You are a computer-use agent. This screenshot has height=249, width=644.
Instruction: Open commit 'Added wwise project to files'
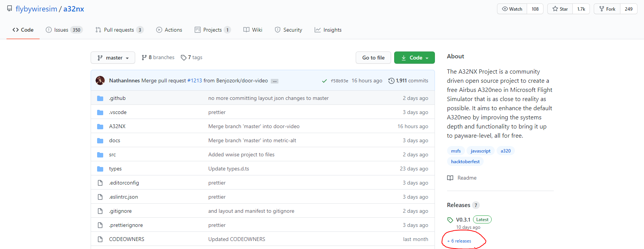241,154
